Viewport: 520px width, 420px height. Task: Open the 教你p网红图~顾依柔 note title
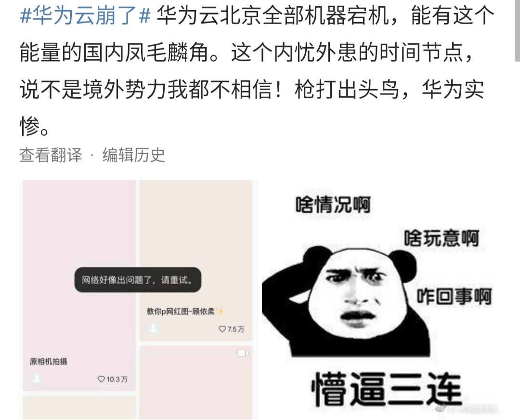tap(181, 312)
